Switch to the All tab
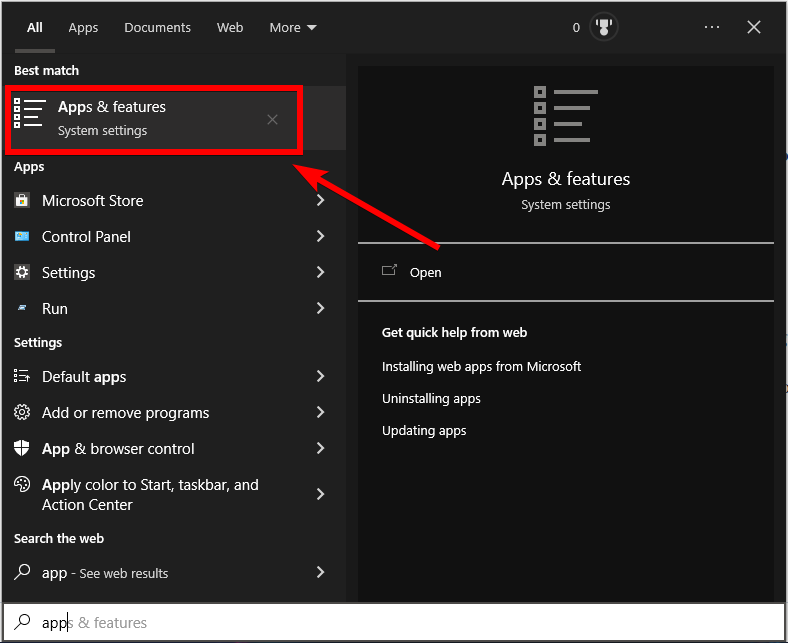The image size is (788, 643). 35,27
